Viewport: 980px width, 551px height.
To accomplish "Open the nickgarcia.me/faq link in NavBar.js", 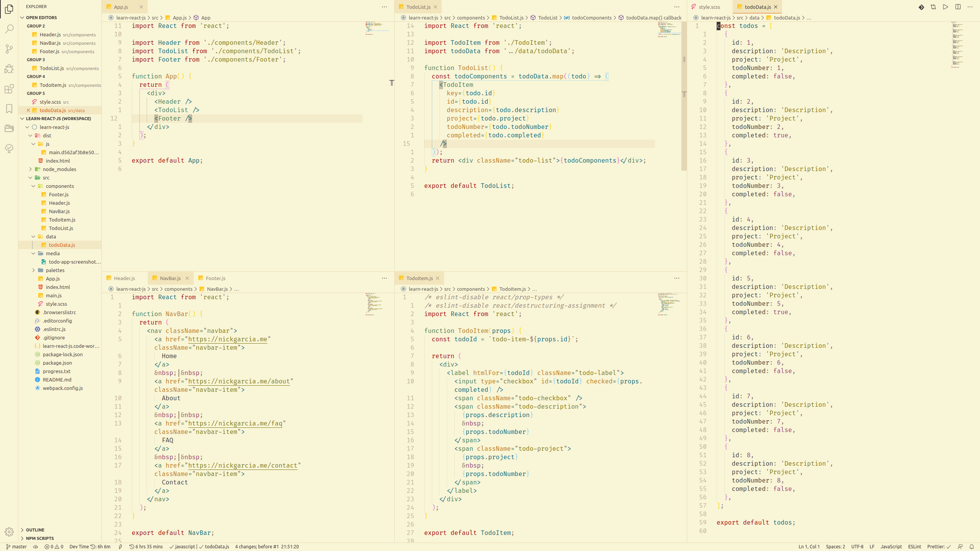I will click(235, 424).
